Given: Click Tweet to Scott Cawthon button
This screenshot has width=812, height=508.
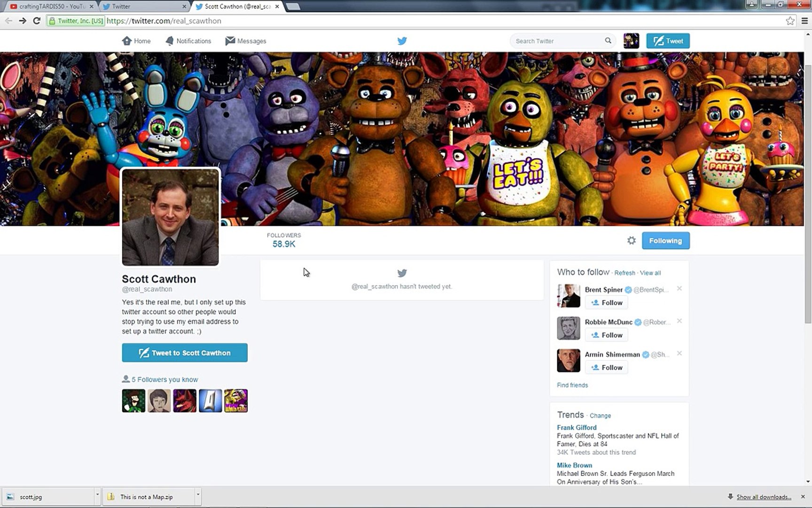Looking at the screenshot, I should tap(185, 353).
